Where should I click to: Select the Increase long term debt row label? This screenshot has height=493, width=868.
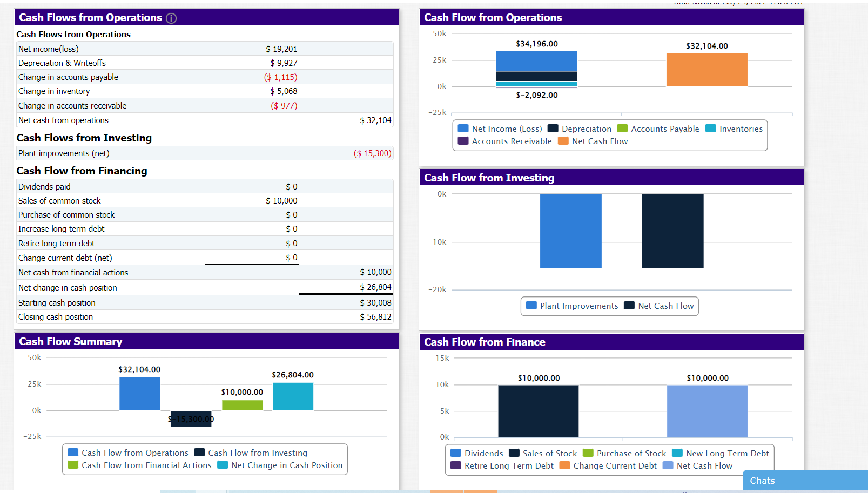tap(61, 228)
